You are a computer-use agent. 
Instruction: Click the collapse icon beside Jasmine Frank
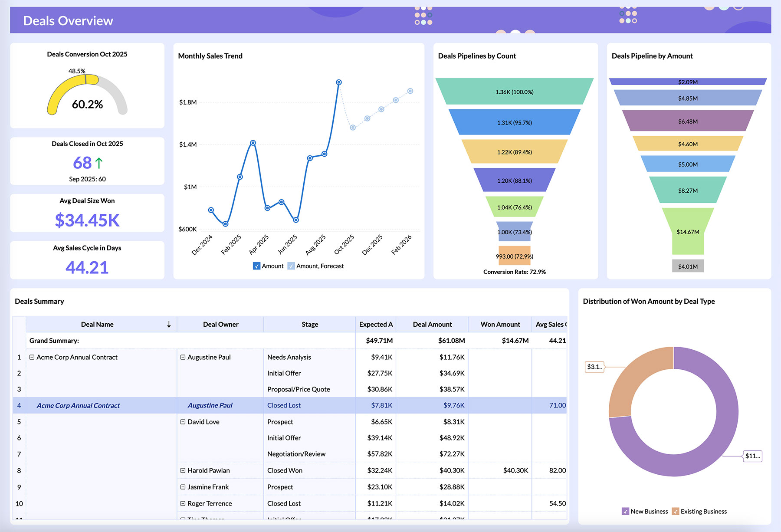(x=183, y=487)
